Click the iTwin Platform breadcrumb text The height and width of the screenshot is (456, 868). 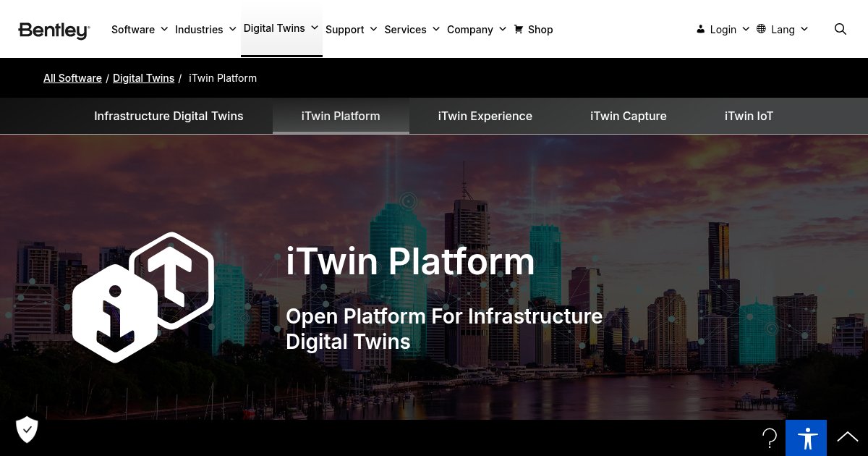pos(223,78)
